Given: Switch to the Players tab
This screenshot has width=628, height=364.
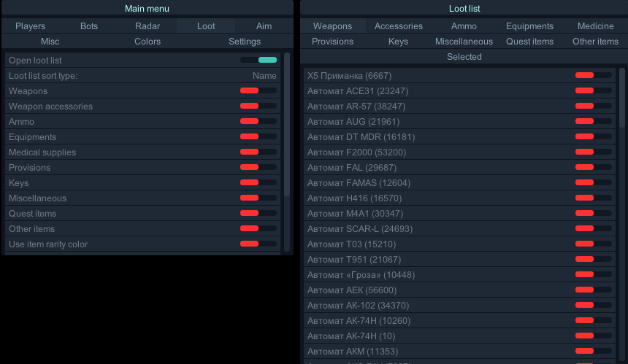Looking at the screenshot, I should pyautogui.click(x=30, y=26).
